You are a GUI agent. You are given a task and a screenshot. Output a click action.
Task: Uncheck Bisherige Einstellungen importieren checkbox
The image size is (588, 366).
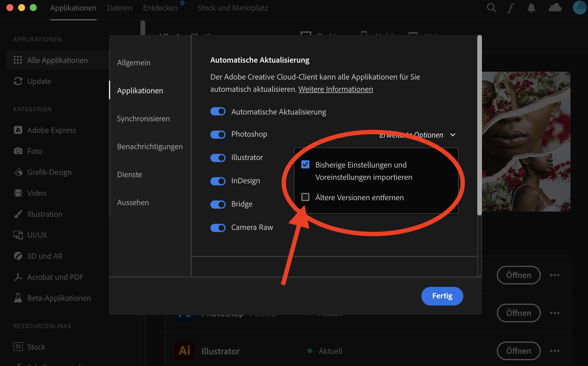pyautogui.click(x=305, y=165)
